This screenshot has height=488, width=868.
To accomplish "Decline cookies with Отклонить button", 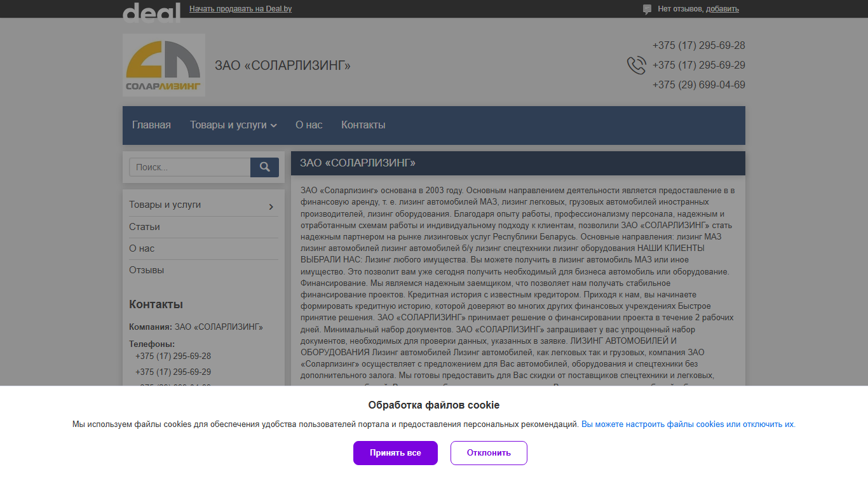I will point(489,453).
